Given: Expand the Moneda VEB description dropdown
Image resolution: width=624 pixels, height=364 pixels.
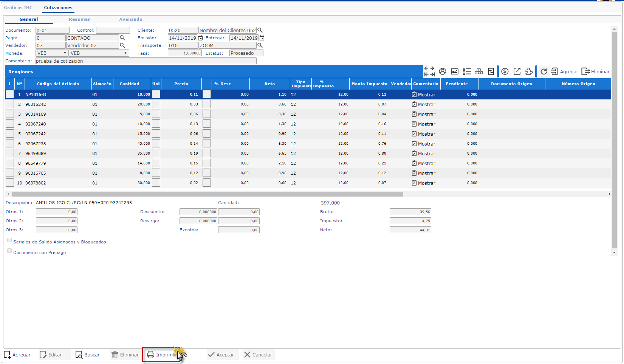Looking at the screenshot, I should pyautogui.click(x=99, y=53).
